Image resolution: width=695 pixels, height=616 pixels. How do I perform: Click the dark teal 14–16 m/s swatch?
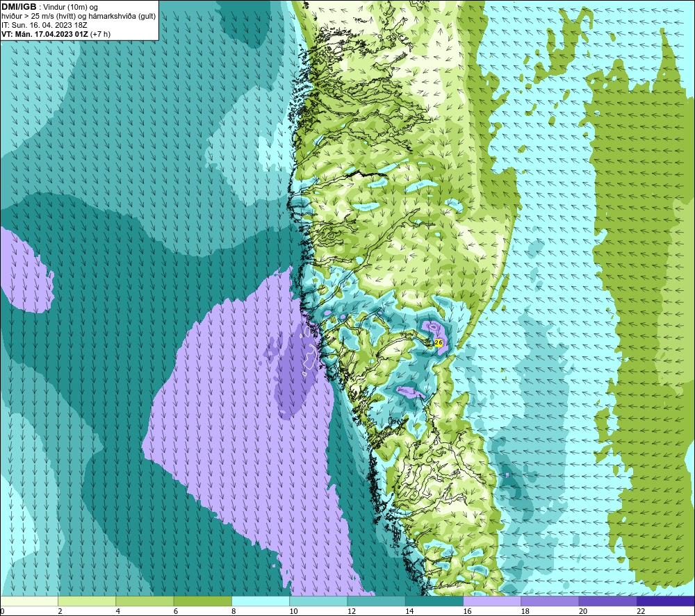click(x=434, y=601)
